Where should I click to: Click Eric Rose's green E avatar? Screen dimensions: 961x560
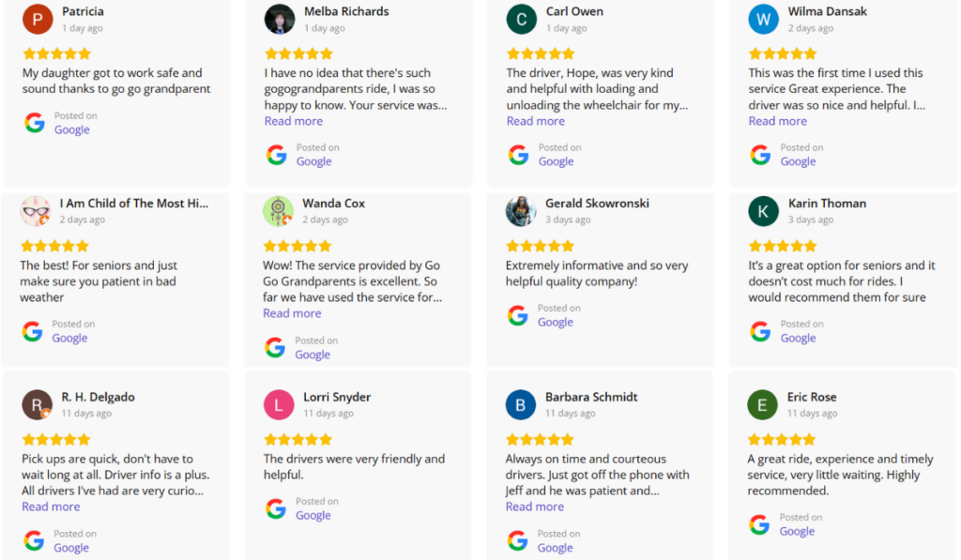pos(763,404)
